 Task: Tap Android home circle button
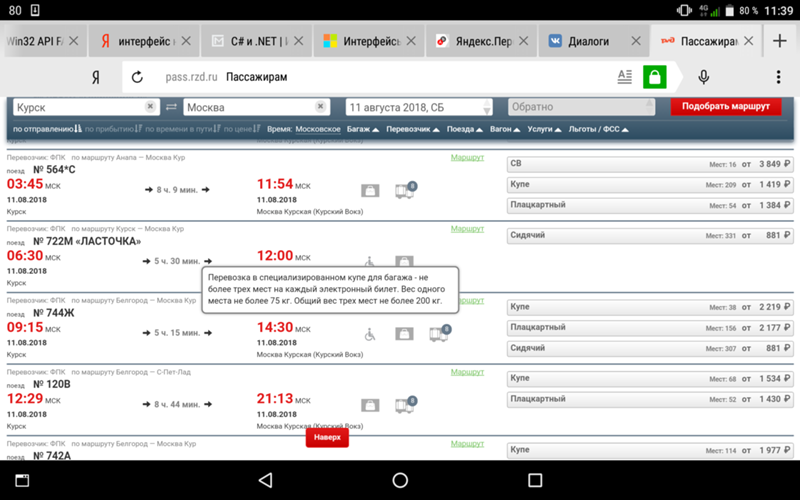[400, 480]
